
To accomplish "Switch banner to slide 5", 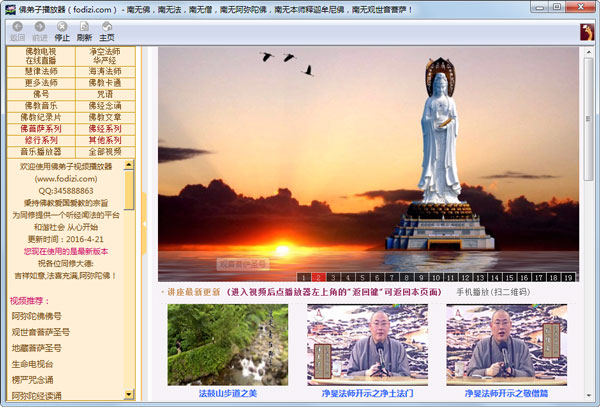I will [362, 277].
